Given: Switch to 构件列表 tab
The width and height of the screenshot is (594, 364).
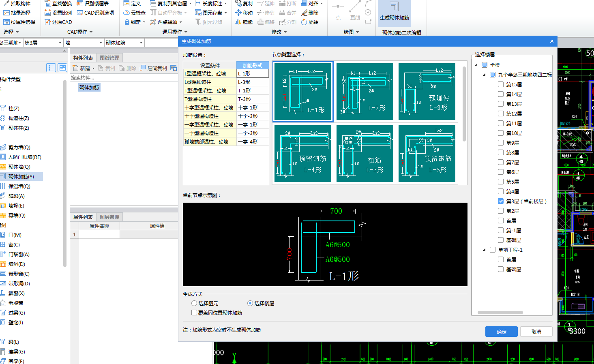Looking at the screenshot, I should [83, 58].
